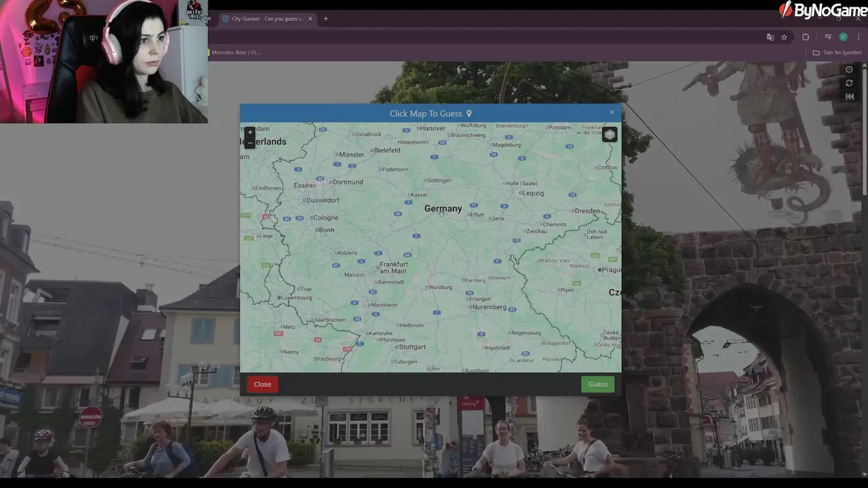Click Nuremberg on the map

point(488,307)
